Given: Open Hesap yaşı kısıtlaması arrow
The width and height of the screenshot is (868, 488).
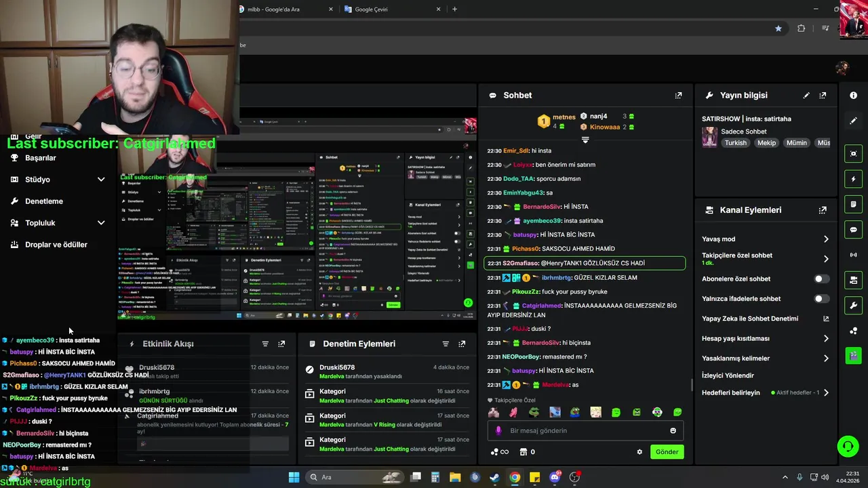Looking at the screenshot, I should [825, 338].
